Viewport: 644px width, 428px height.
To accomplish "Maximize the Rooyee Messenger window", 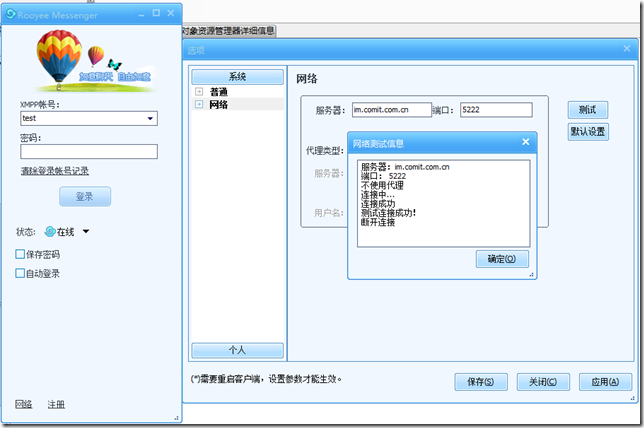I will click(155, 12).
